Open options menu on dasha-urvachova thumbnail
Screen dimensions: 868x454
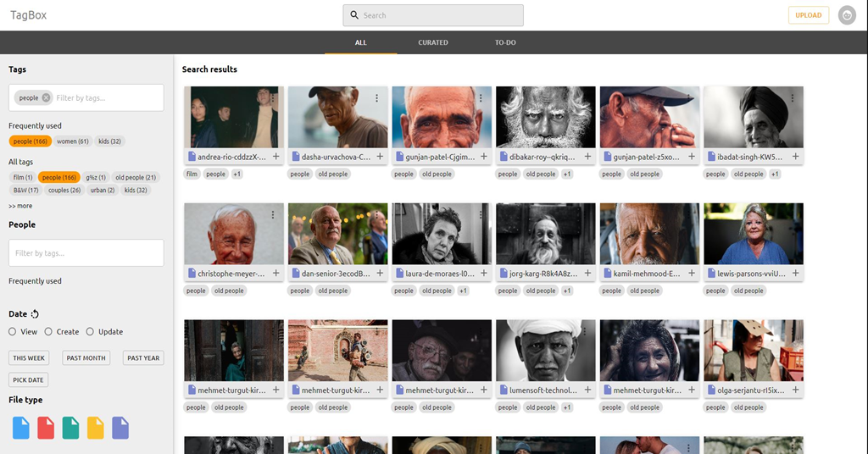click(x=376, y=98)
